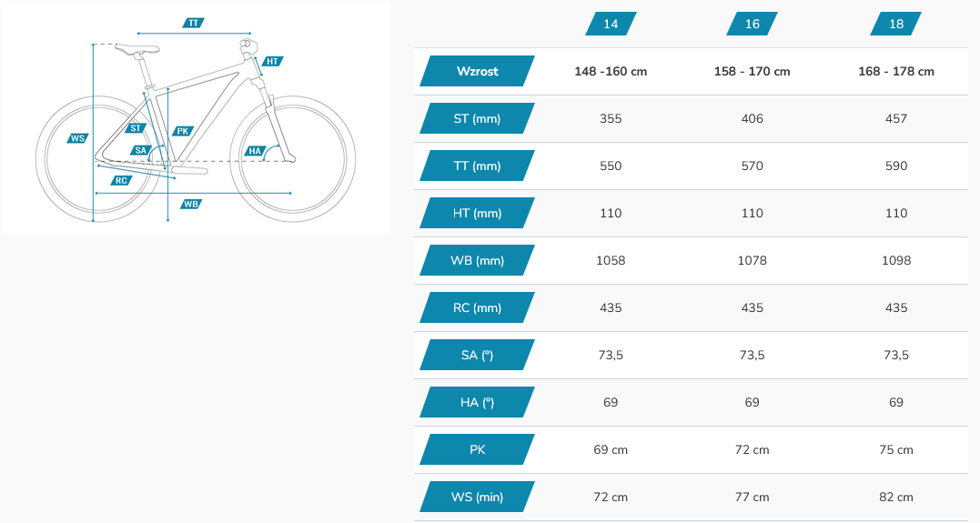This screenshot has height=523, width=980.
Task: Click the PK row label in the table
Action: pyautogui.click(x=477, y=449)
